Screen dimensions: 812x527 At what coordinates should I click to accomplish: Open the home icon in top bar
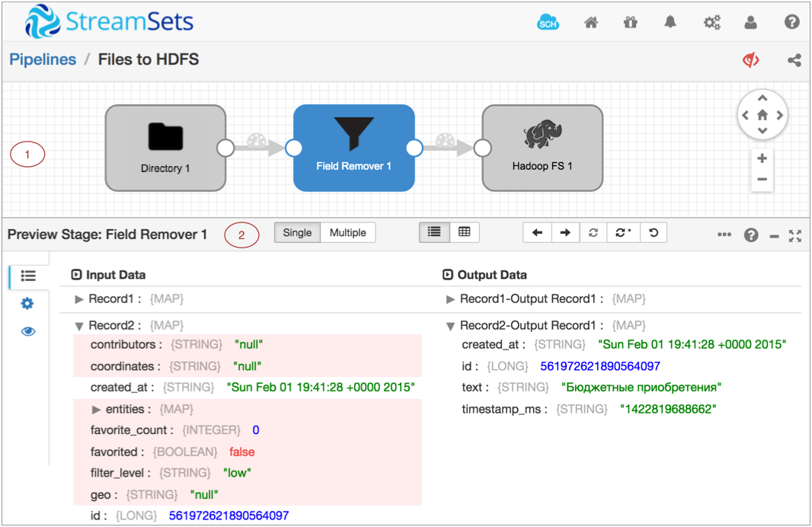(590, 22)
